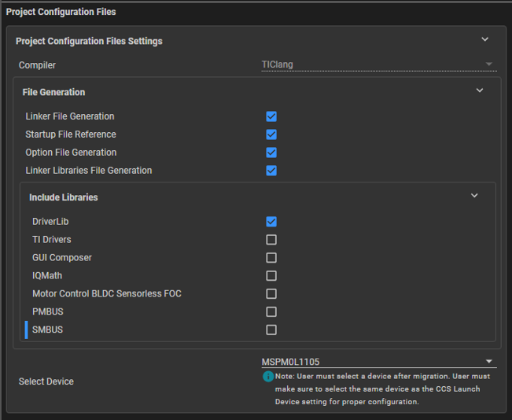Collapse the File Generation section

tap(480, 90)
